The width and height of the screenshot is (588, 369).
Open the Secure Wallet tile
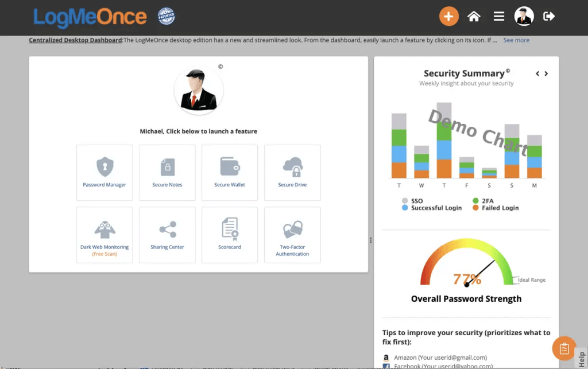230,173
